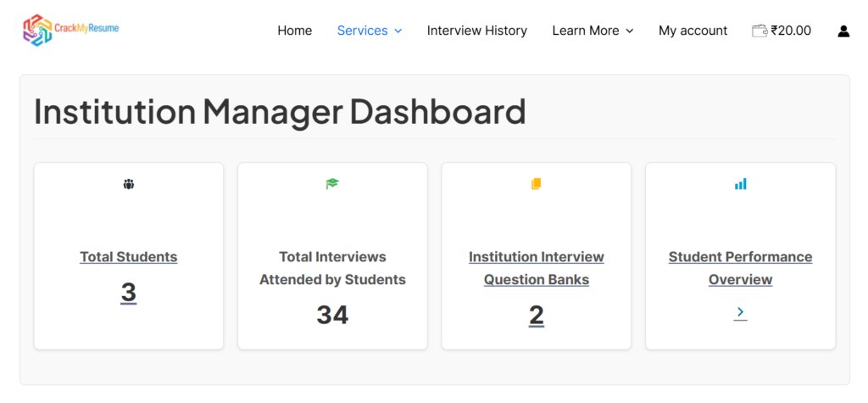
Task: Open My account menu item
Action: pyautogui.click(x=693, y=31)
